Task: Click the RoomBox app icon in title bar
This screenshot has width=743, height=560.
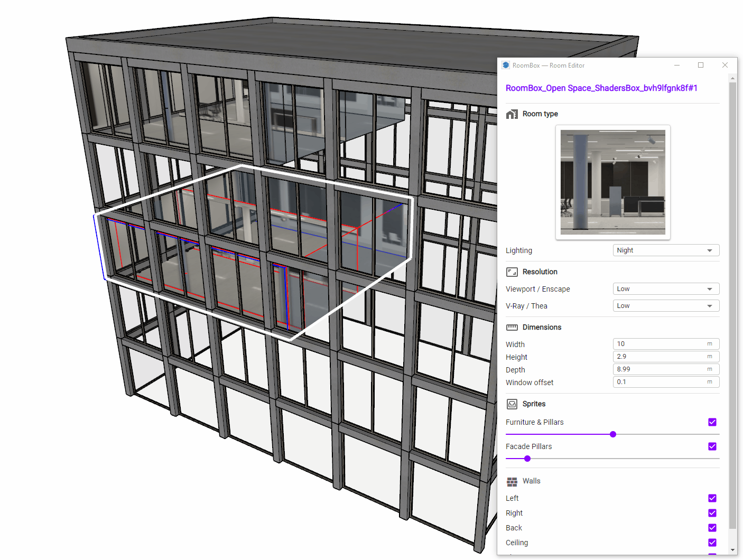Action: [x=506, y=66]
